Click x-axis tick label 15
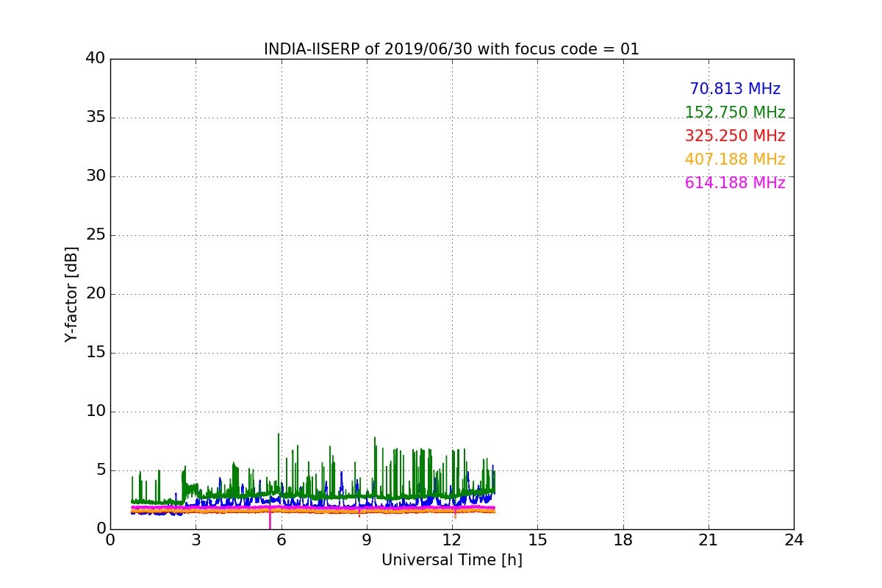The height and width of the screenshot is (588, 882). [x=537, y=541]
